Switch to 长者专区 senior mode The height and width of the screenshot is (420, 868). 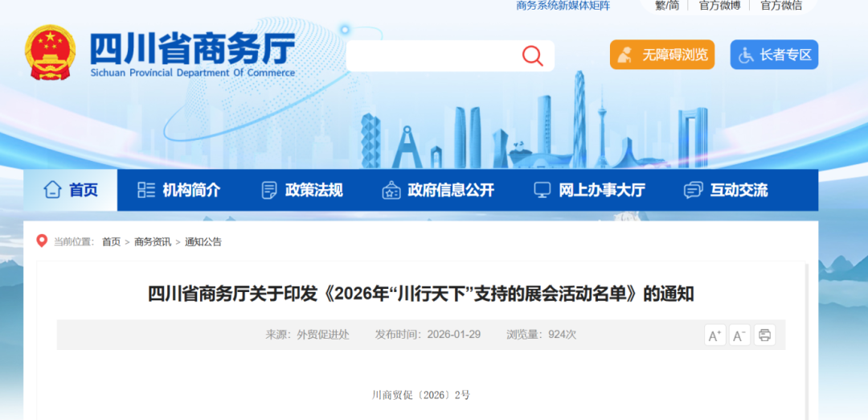[x=774, y=55]
